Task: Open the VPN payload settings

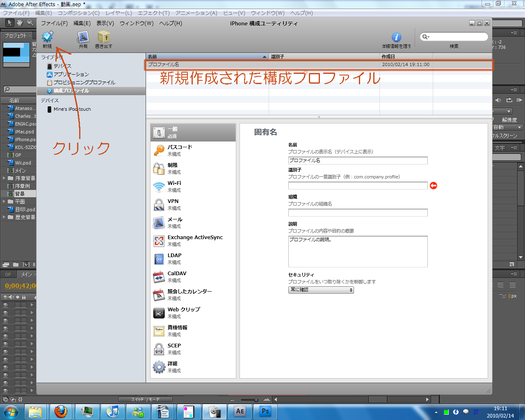Action: [193, 205]
